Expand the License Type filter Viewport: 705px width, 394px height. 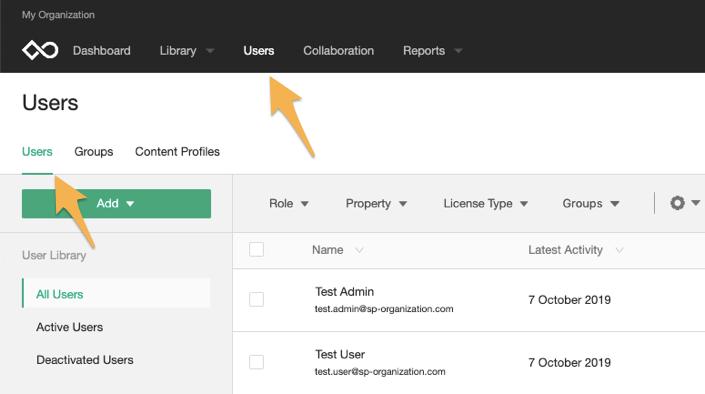[485, 203]
